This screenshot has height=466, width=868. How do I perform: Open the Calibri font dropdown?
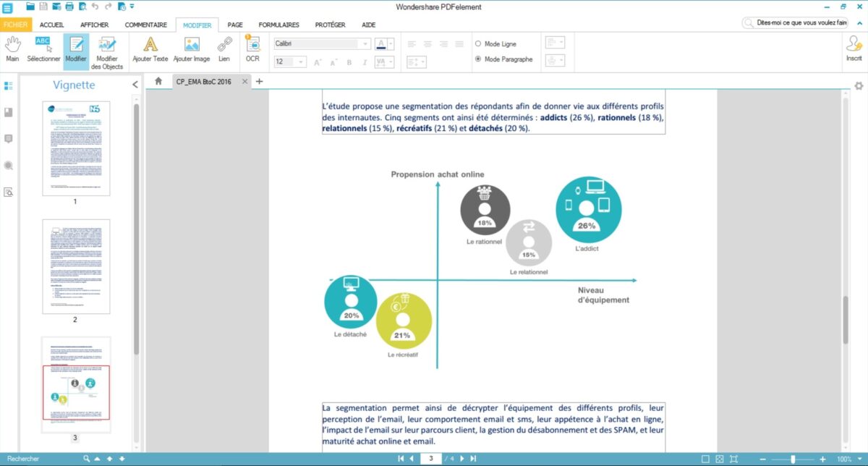pyautogui.click(x=365, y=44)
